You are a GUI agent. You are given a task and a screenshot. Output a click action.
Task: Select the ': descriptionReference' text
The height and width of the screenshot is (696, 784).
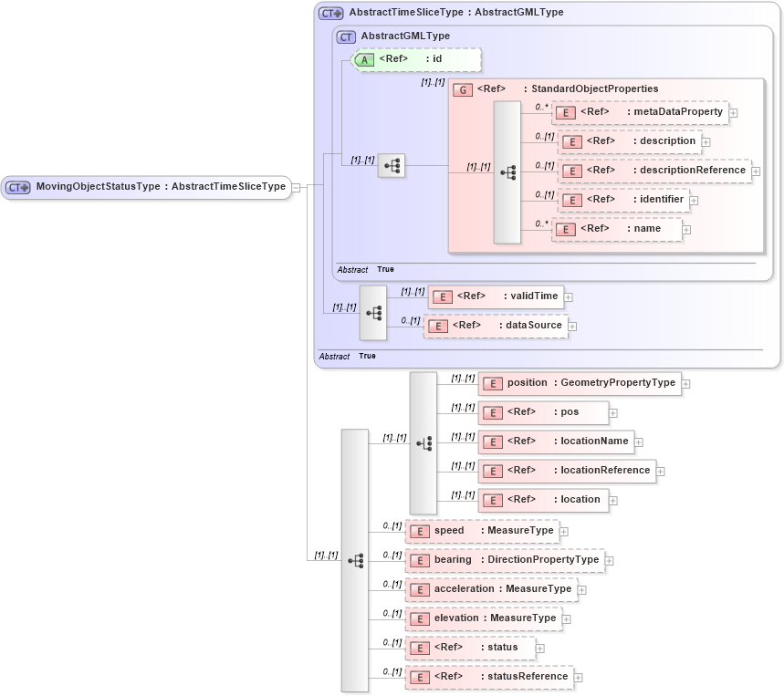pyautogui.click(x=689, y=171)
